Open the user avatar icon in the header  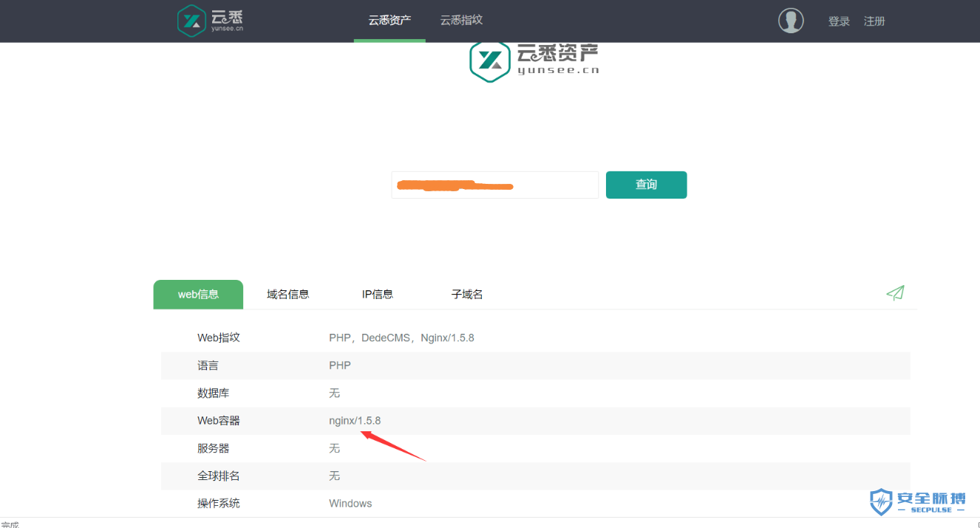click(791, 21)
